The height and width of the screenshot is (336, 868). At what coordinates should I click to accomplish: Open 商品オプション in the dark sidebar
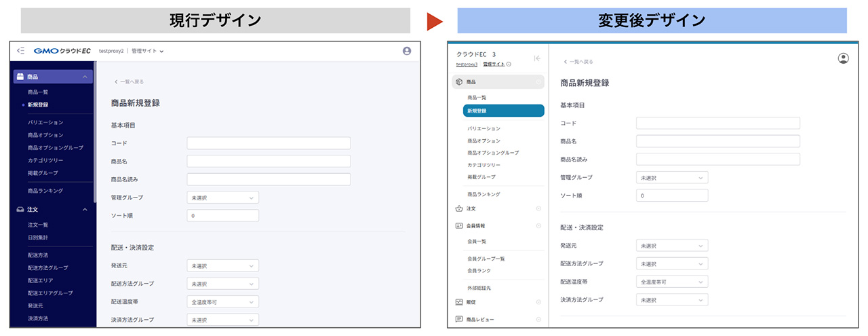45,135
